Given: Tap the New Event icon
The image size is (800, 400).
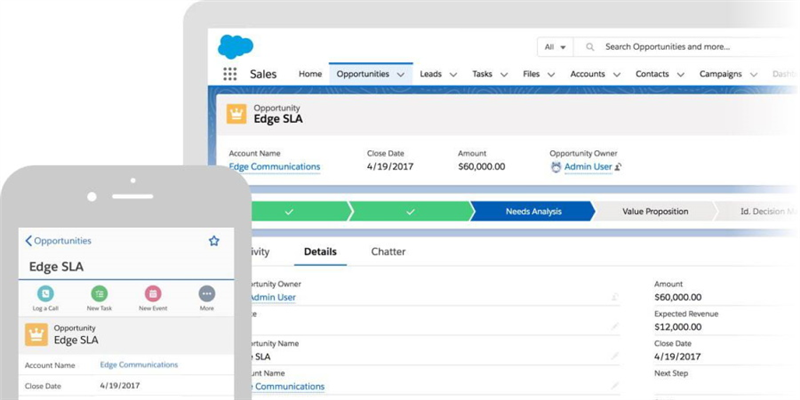Looking at the screenshot, I should pos(153,293).
